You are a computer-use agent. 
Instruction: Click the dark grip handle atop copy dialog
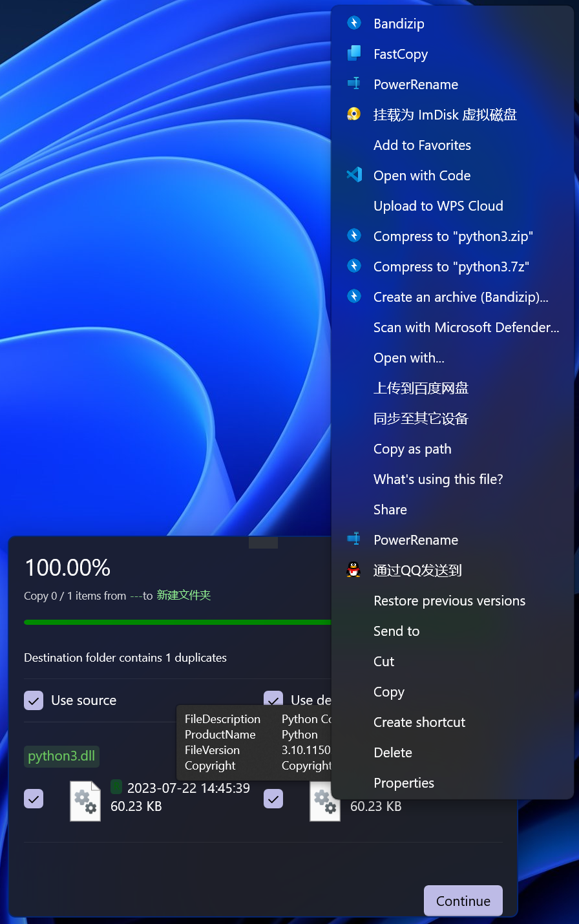263,543
